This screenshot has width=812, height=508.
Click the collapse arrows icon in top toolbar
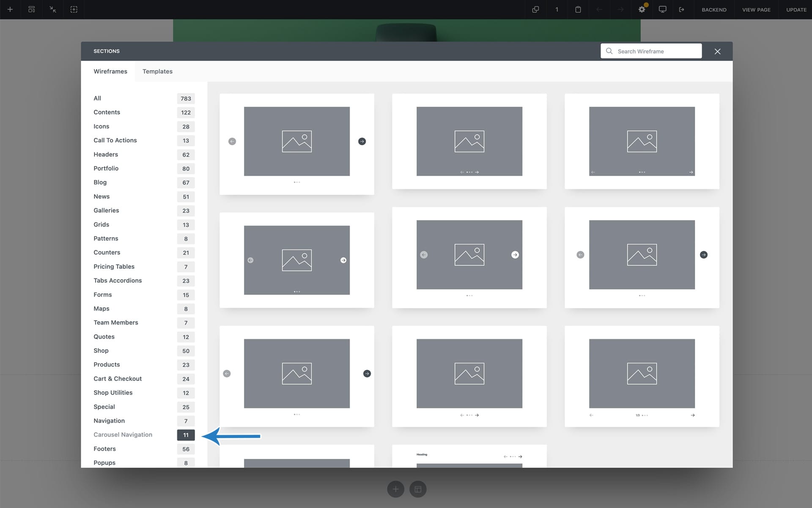[x=53, y=9]
